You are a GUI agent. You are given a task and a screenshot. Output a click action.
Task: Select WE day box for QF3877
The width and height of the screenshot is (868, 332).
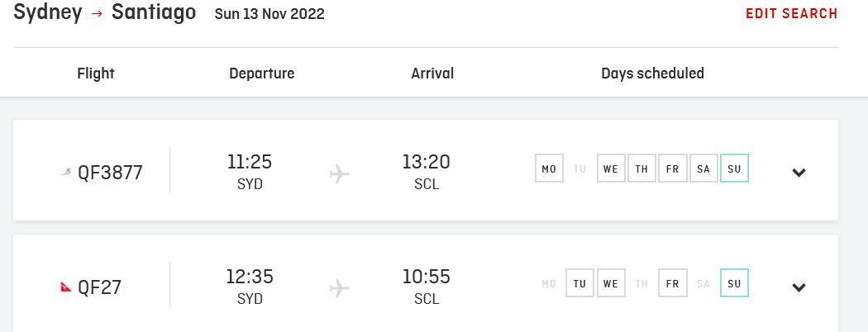point(611,168)
